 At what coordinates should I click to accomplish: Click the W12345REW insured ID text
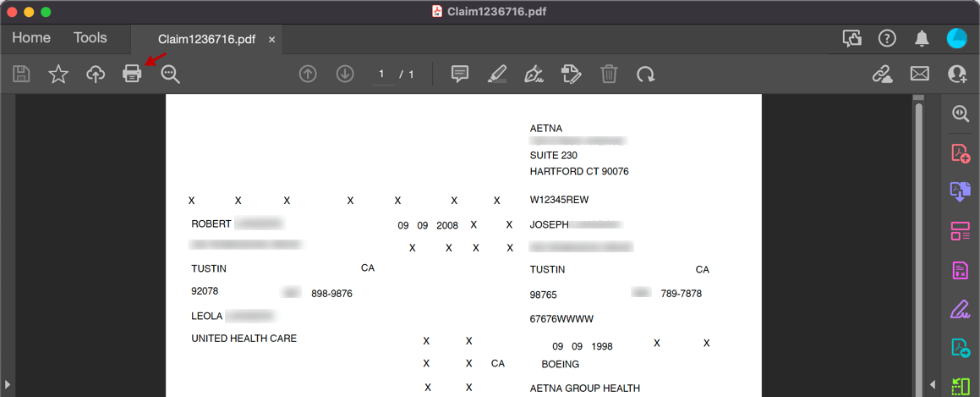[x=560, y=200]
